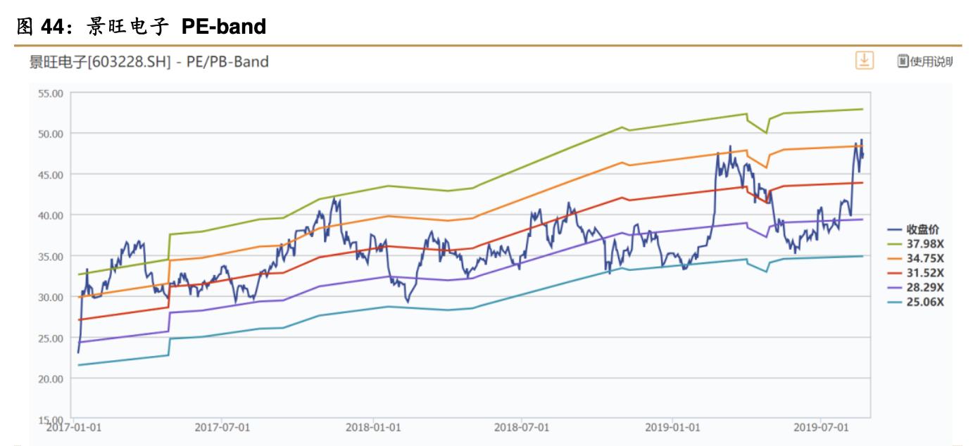980x446 pixels.
Task: Click the 35.00 y-axis value label
Action: 51,256
